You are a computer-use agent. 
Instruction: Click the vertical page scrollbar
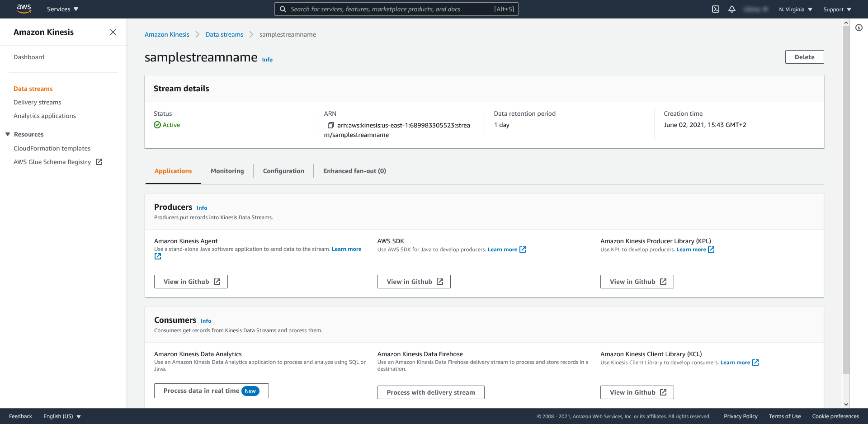tap(846, 201)
